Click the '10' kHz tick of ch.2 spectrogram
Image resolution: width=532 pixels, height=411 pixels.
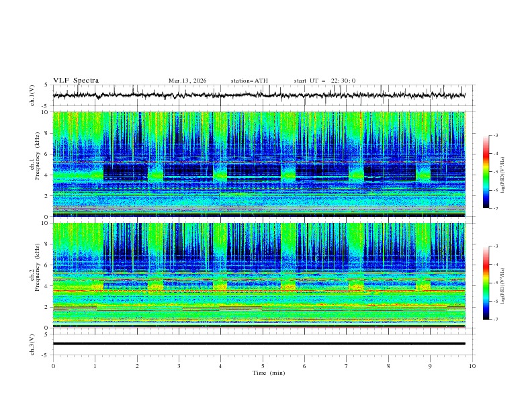[x=46, y=223]
